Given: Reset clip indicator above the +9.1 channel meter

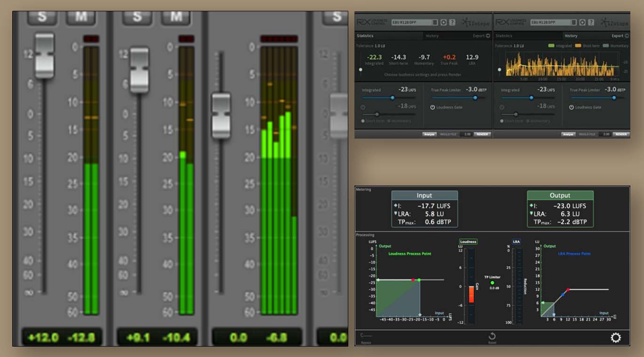Looking at the screenshot, I should (x=186, y=39).
